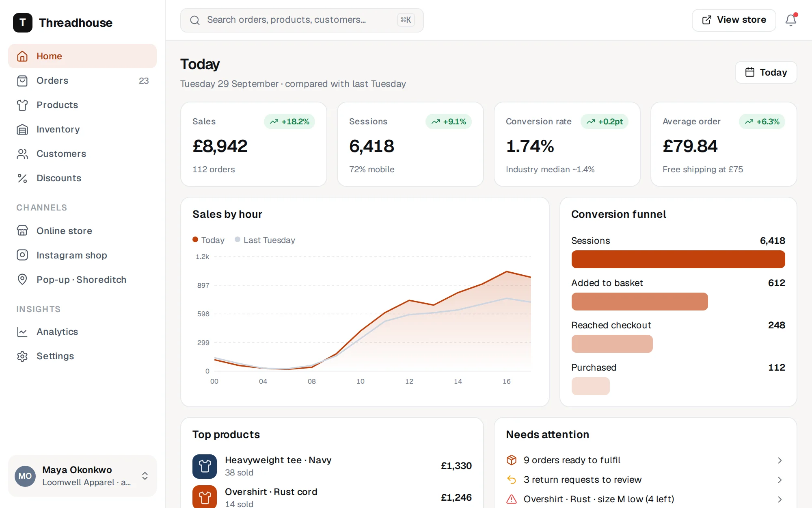Click the Heavyweight tee Navy product icon
The width and height of the screenshot is (812, 508).
pyautogui.click(x=205, y=466)
